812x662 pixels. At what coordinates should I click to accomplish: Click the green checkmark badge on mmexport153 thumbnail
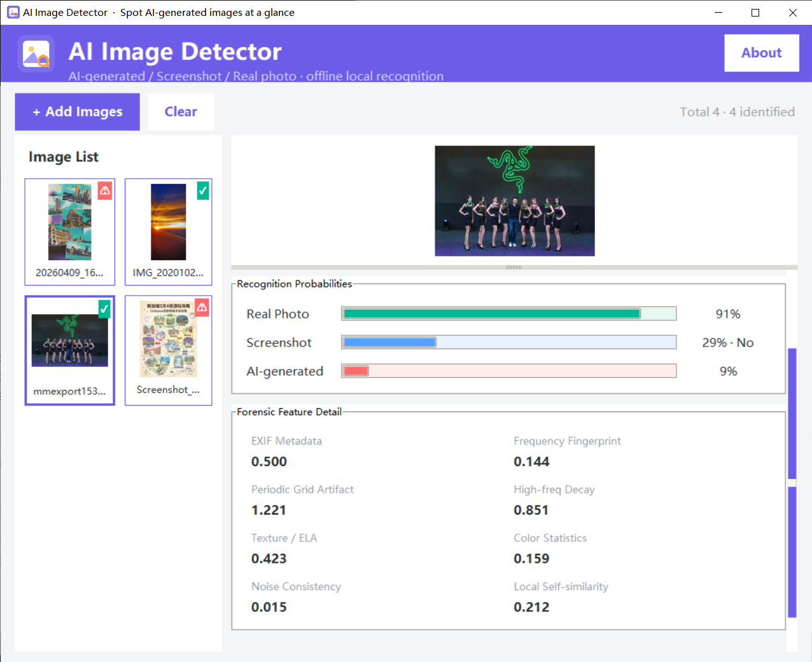click(x=104, y=308)
